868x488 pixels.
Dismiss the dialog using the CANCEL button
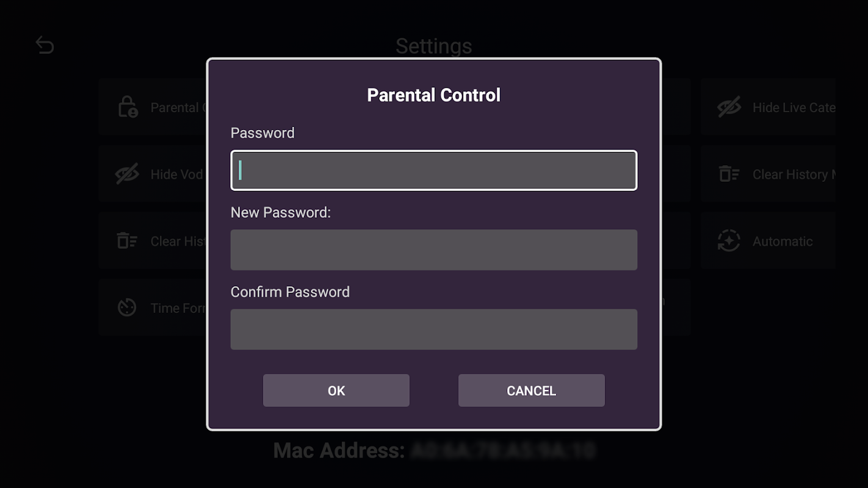pyautogui.click(x=532, y=390)
